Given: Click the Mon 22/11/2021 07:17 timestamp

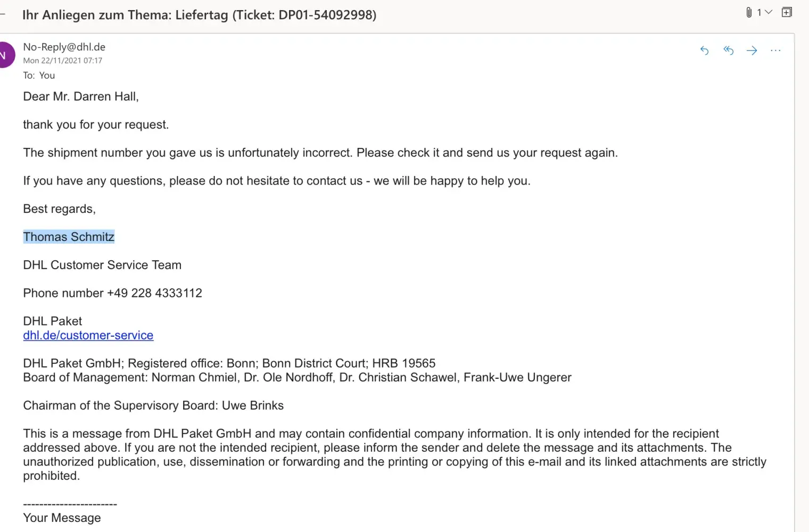Looking at the screenshot, I should click(63, 61).
